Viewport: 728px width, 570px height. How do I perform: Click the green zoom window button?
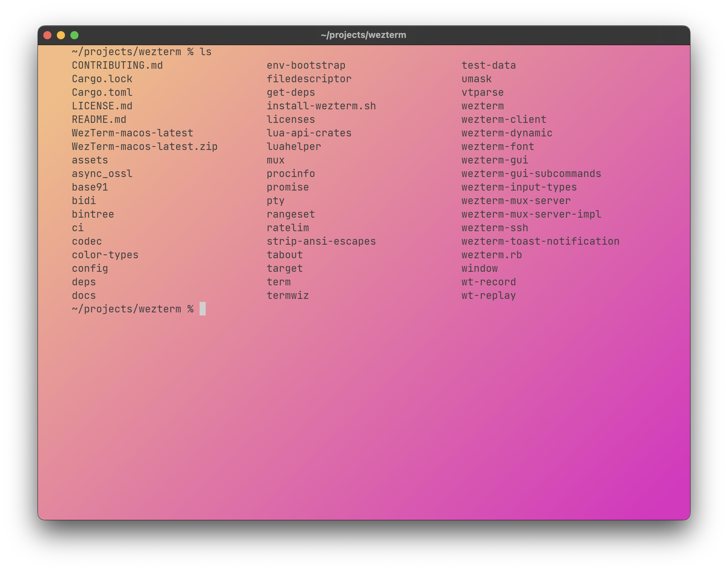(74, 35)
